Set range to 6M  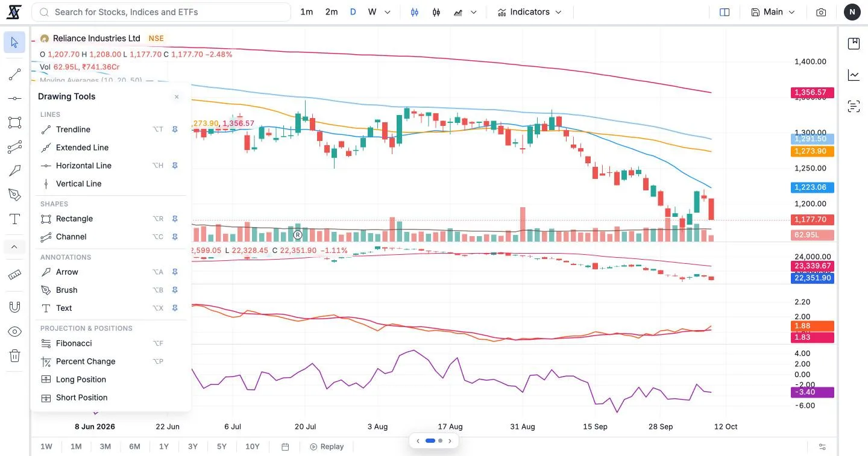click(x=134, y=447)
